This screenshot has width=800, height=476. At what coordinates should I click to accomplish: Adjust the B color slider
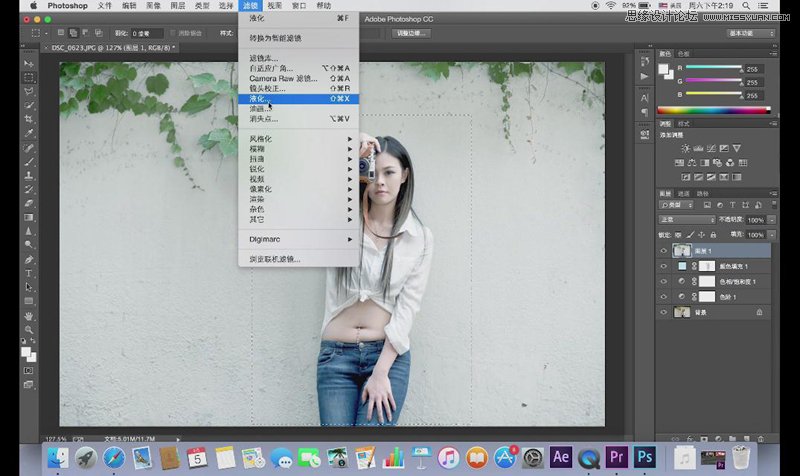coord(713,95)
